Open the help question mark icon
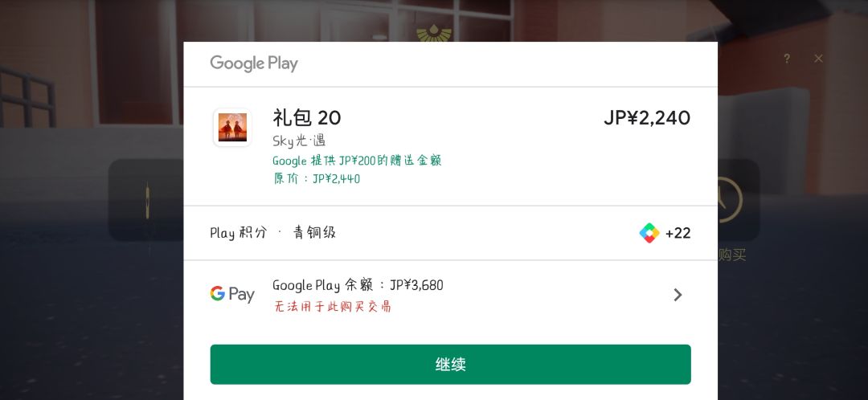 tap(787, 59)
